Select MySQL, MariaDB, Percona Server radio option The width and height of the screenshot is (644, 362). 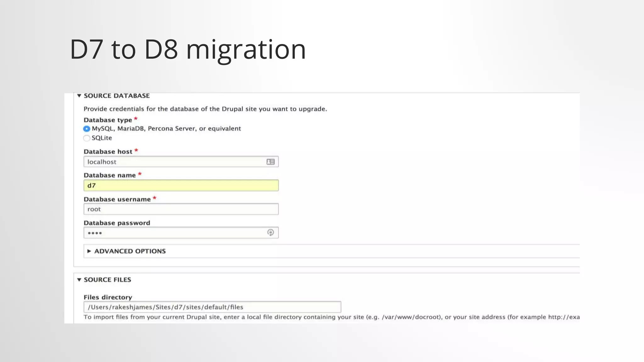[86, 129]
